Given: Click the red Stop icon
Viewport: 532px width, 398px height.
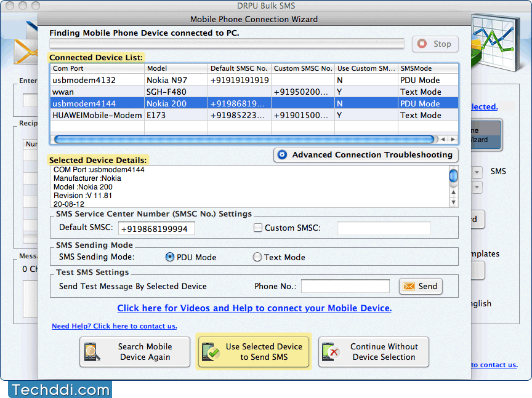Looking at the screenshot, I should click(x=422, y=44).
